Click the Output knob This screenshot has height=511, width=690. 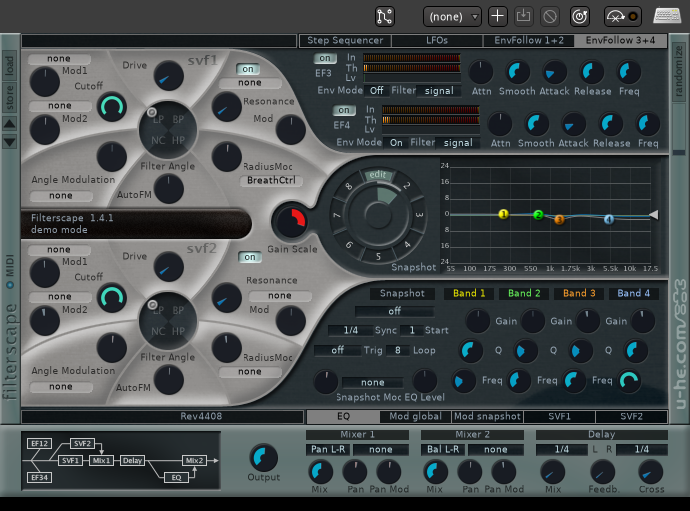tap(263, 458)
